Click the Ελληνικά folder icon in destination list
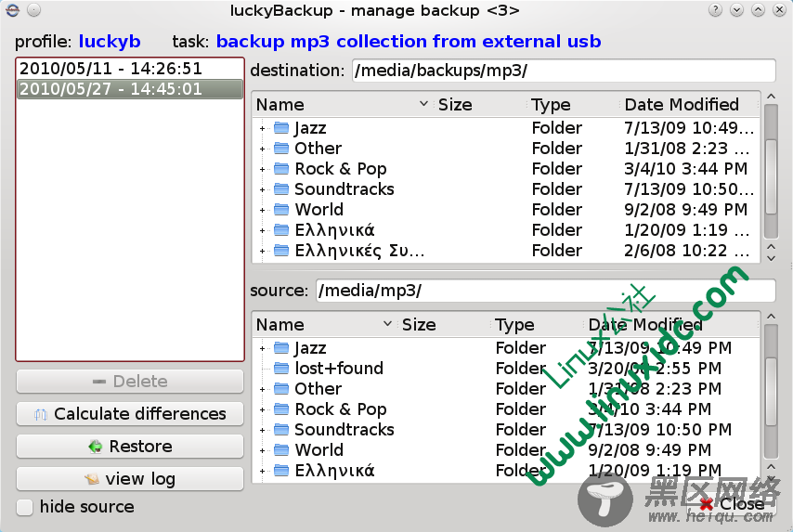Viewport: 793px width, 532px height. click(281, 230)
